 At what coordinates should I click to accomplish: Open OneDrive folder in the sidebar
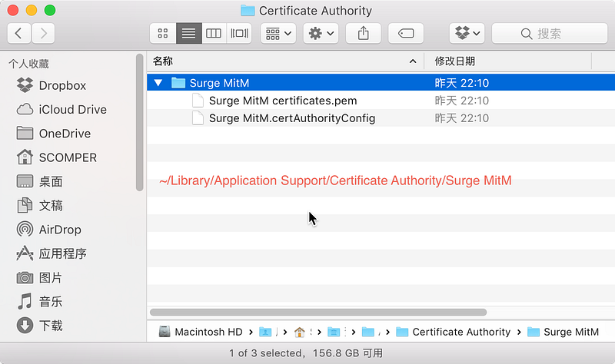[53, 133]
